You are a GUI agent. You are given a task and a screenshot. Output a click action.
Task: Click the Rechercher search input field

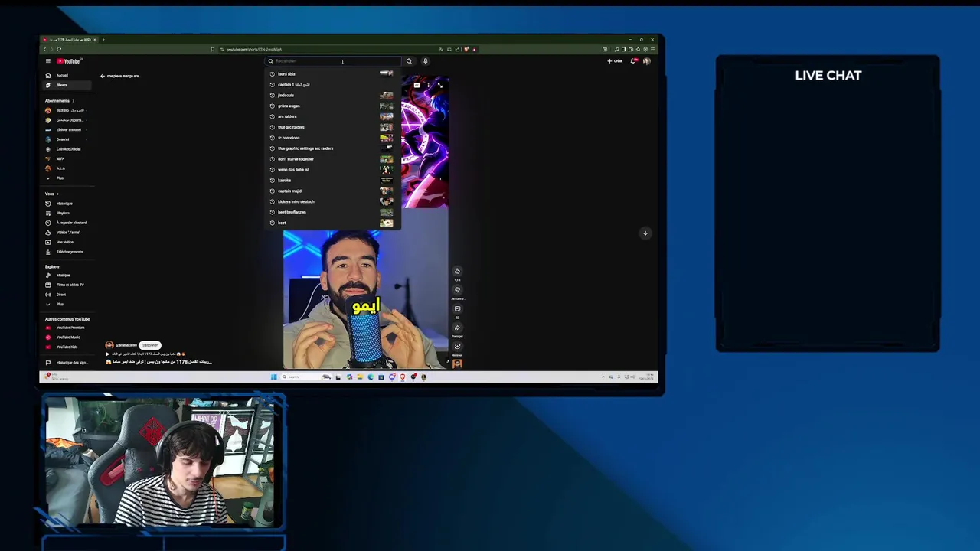tap(334, 61)
